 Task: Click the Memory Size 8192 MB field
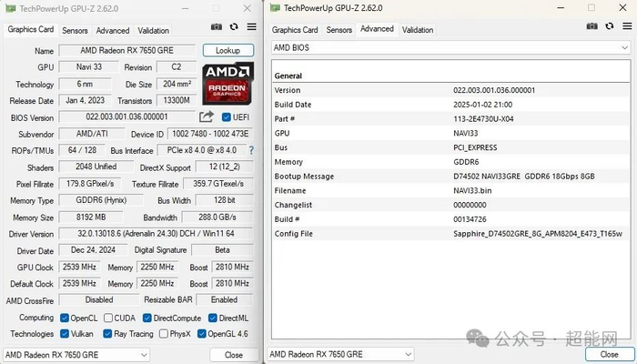(91, 217)
